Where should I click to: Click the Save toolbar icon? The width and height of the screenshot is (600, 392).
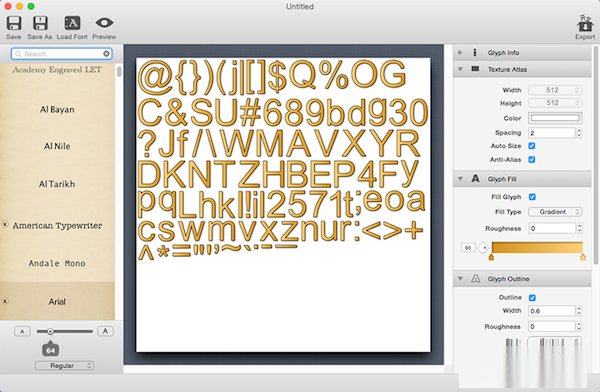(14, 23)
